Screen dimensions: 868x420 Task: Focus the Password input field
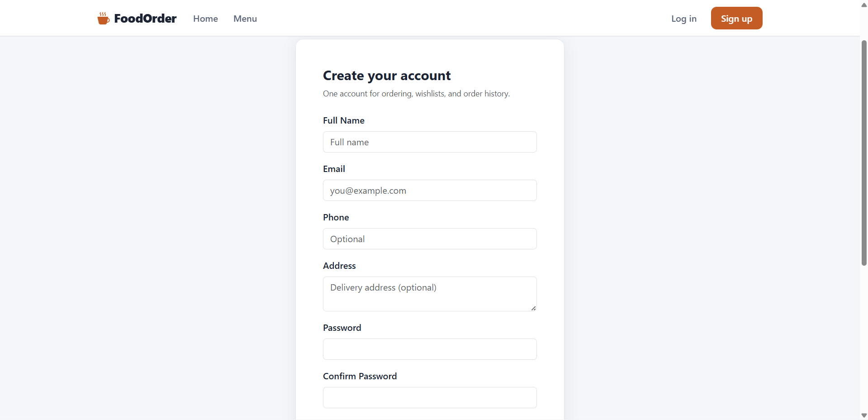tap(430, 349)
